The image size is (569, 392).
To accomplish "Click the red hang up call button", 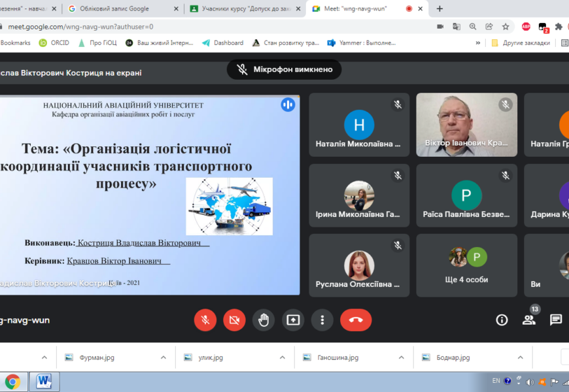I will 355,319.
